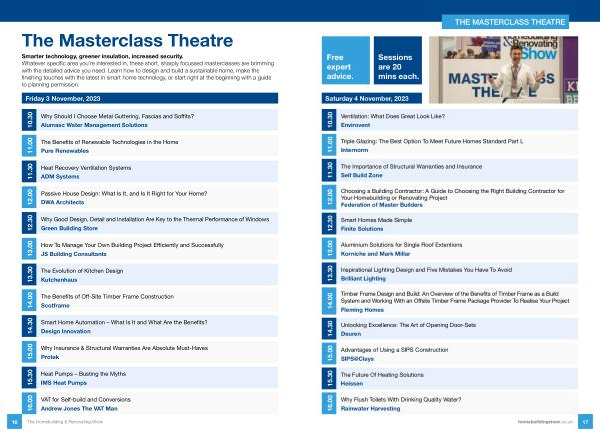Select 'Finite Solutions' exhibitor name

(362, 229)
